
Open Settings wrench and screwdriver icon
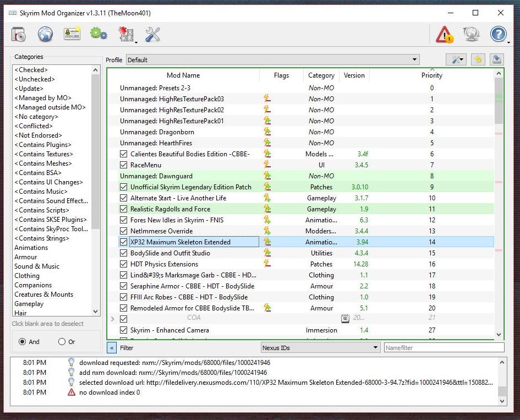coord(152,34)
